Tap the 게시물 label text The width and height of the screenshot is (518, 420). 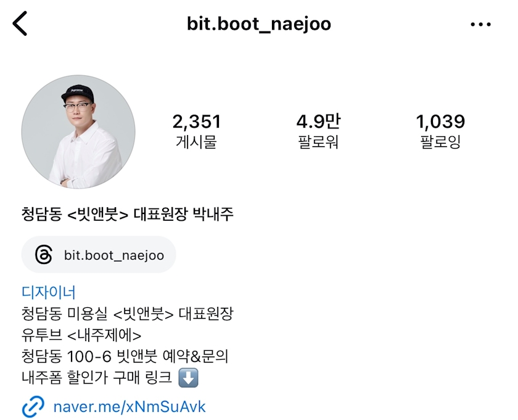[x=196, y=142]
